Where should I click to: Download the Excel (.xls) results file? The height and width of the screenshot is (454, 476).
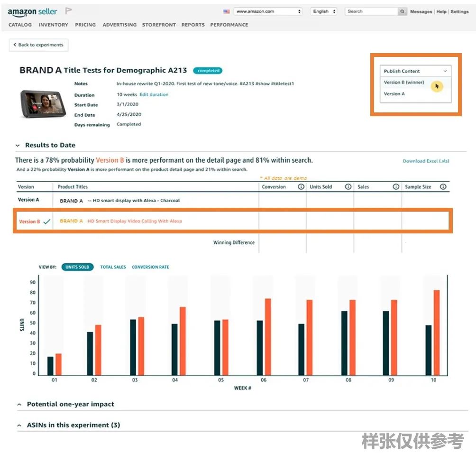tap(425, 160)
